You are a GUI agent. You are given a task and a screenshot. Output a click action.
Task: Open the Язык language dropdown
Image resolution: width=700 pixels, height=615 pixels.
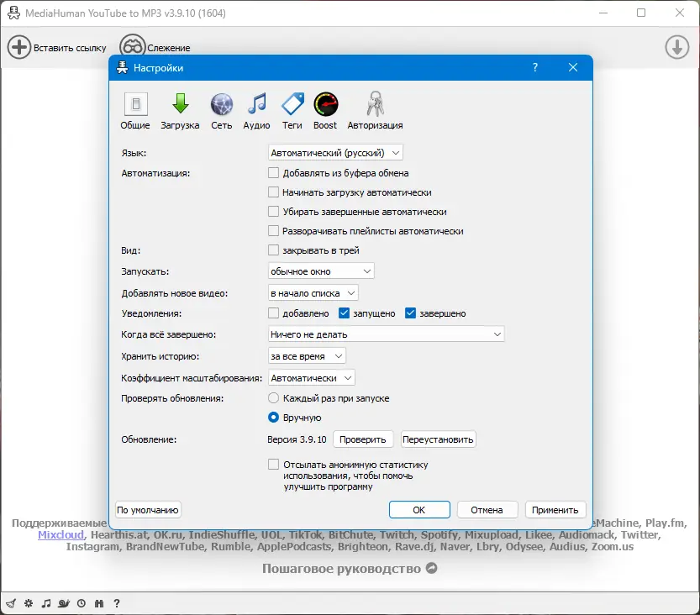click(335, 153)
